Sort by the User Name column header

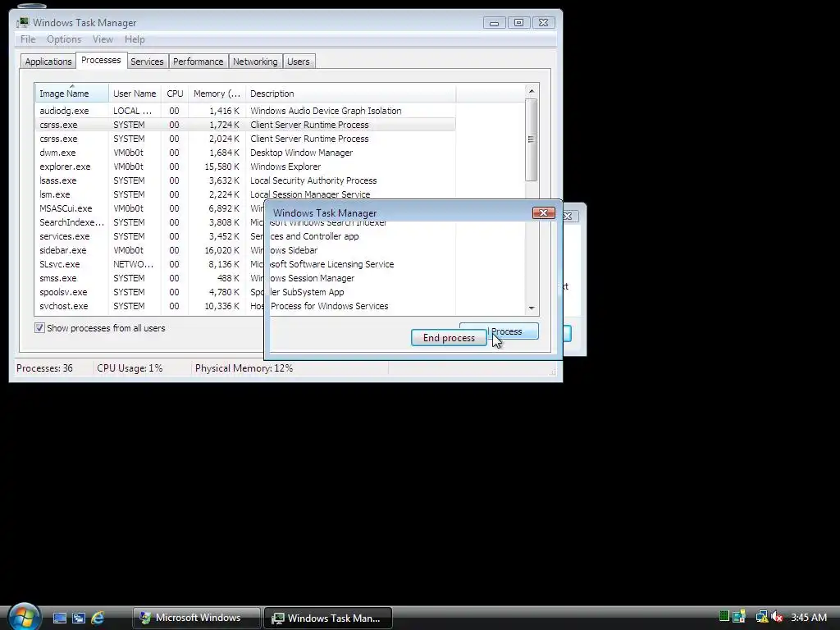135,94
